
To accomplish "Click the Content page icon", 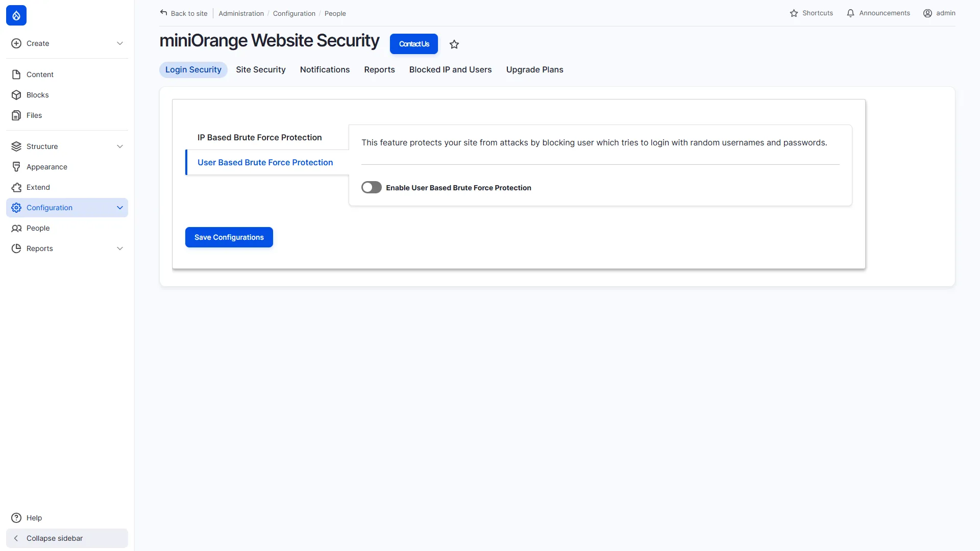I will (x=16, y=74).
